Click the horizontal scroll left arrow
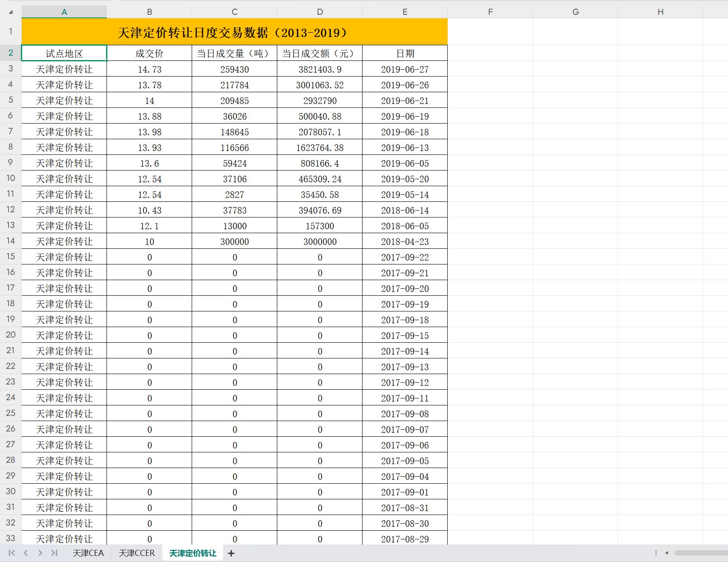Screen dimensions: 728x562 pyautogui.click(x=667, y=553)
